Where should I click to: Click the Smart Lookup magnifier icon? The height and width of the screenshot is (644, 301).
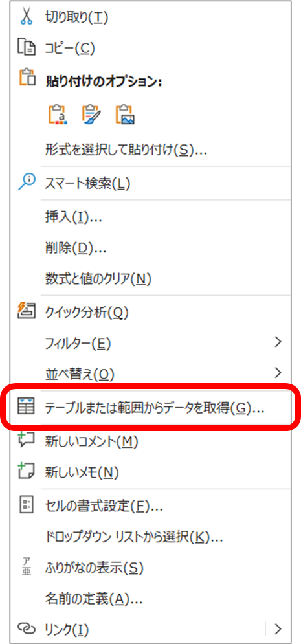coord(27,183)
